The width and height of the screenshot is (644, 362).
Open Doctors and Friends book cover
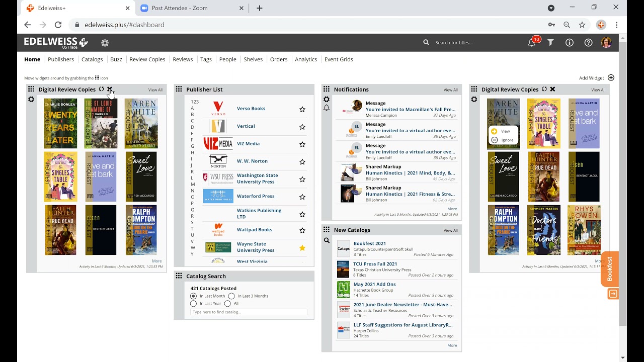tap(544, 230)
